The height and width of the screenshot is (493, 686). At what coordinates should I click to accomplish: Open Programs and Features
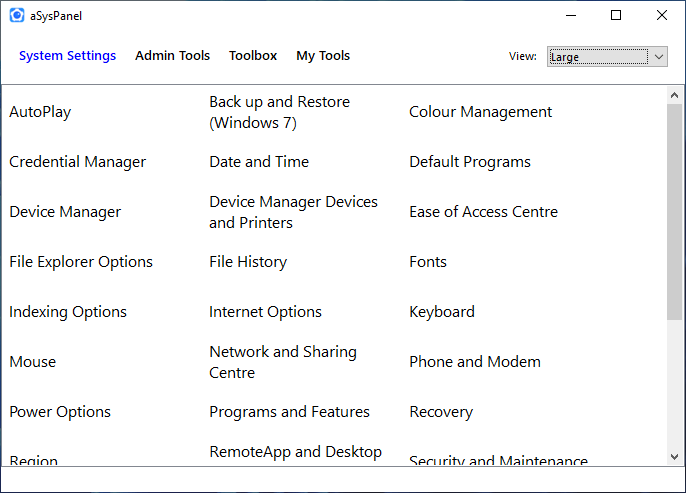coord(289,412)
